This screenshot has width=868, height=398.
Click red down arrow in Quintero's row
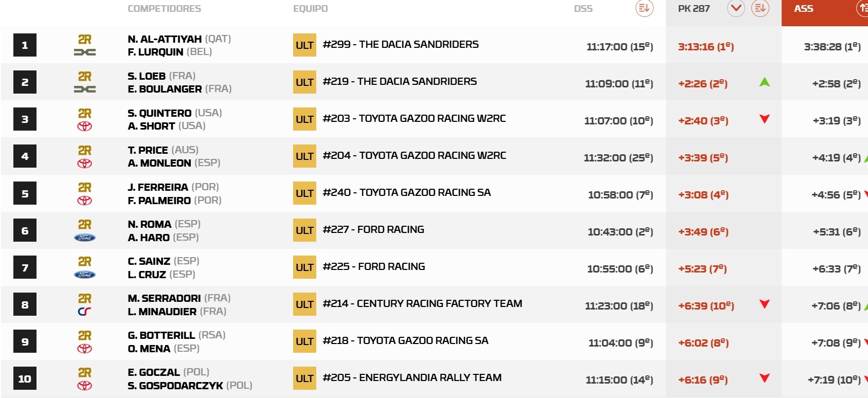click(765, 119)
